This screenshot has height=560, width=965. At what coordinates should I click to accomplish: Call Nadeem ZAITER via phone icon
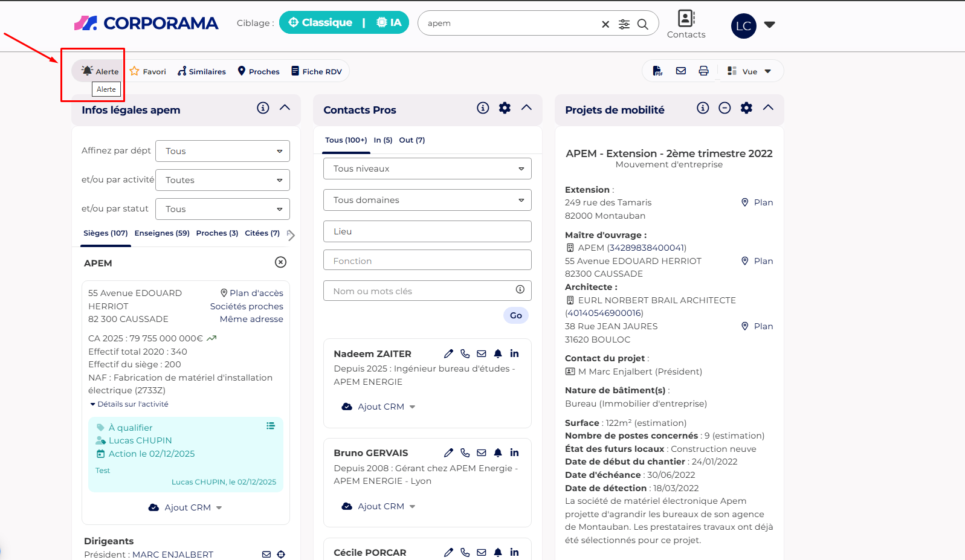coord(465,354)
